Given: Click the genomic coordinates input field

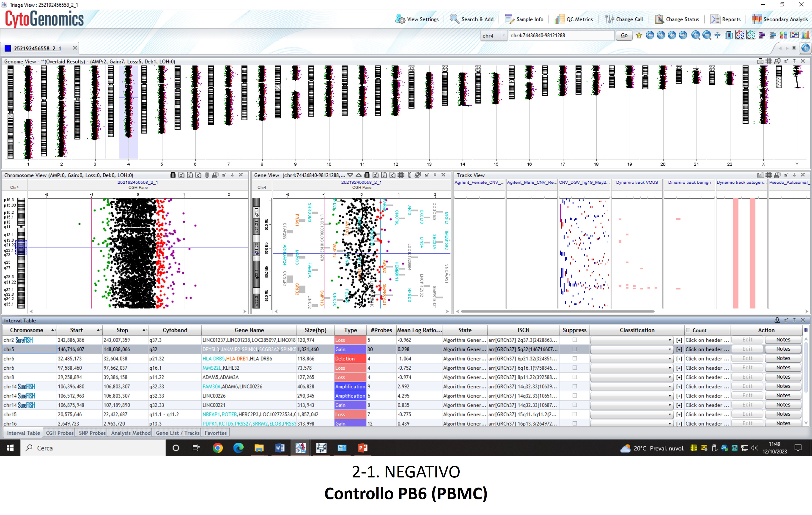Looking at the screenshot, I should [x=561, y=35].
